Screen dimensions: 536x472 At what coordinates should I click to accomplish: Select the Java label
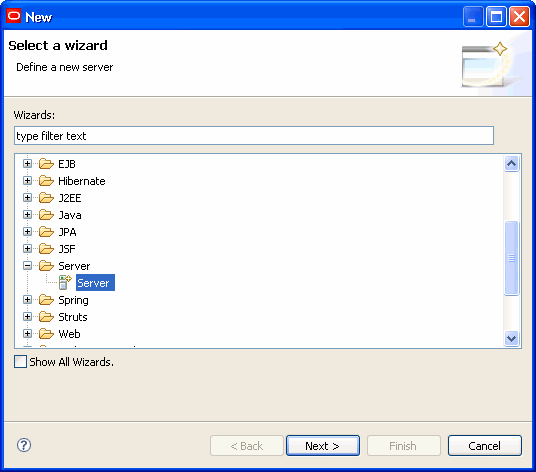click(x=70, y=215)
